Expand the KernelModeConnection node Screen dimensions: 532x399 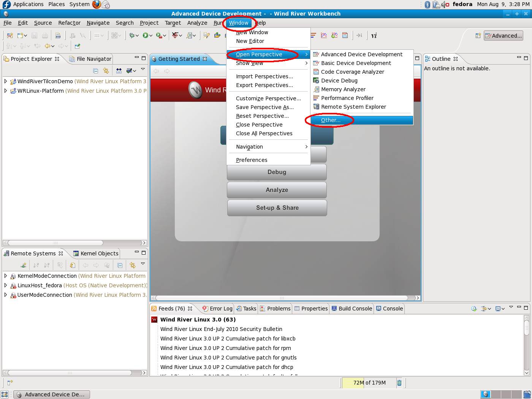click(5, 275)
